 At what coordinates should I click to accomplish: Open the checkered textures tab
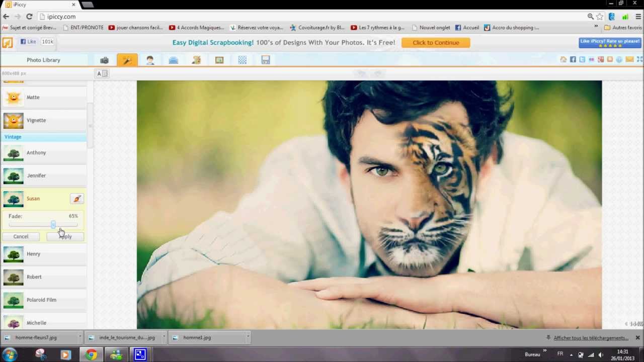click(x=243, y=60)
